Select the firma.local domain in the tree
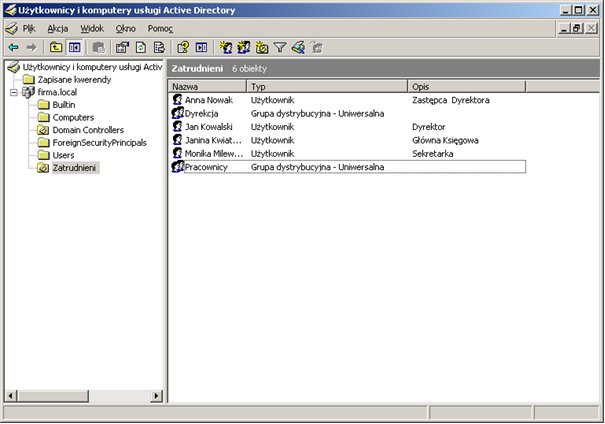 click(57, 92)
